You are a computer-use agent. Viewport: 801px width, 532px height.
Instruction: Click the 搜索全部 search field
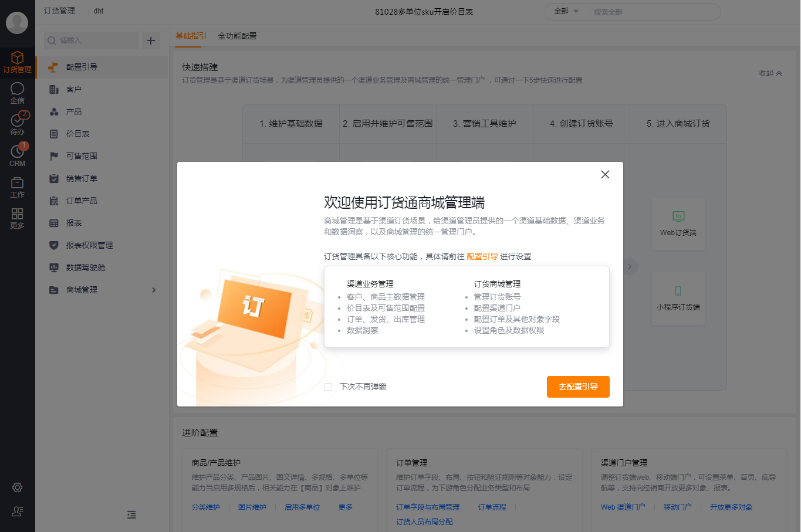654,12
